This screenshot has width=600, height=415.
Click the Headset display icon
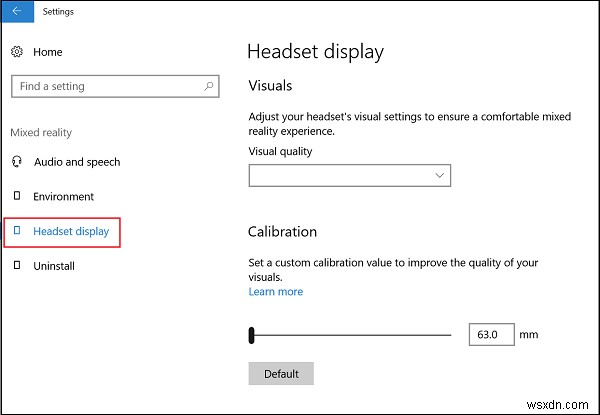pos(16,231)
